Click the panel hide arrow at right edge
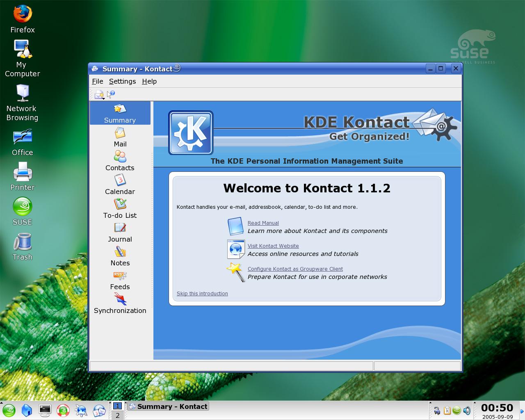The height and width of the screenshot is (420, 525). point(522,411)
